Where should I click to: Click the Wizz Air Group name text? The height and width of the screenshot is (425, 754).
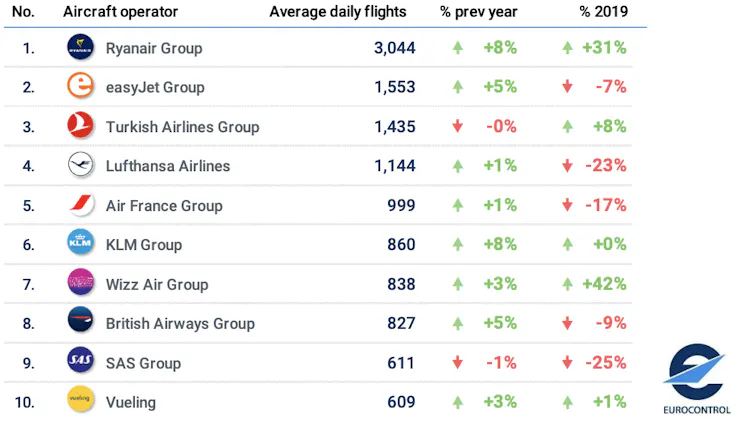pyautogui.click(x=157, y=284)
